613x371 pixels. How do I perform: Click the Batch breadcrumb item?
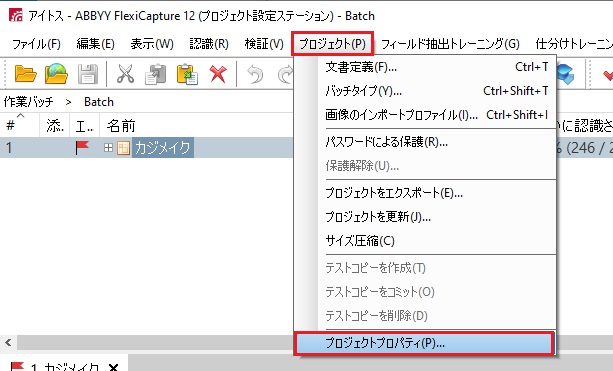(99, 102)
